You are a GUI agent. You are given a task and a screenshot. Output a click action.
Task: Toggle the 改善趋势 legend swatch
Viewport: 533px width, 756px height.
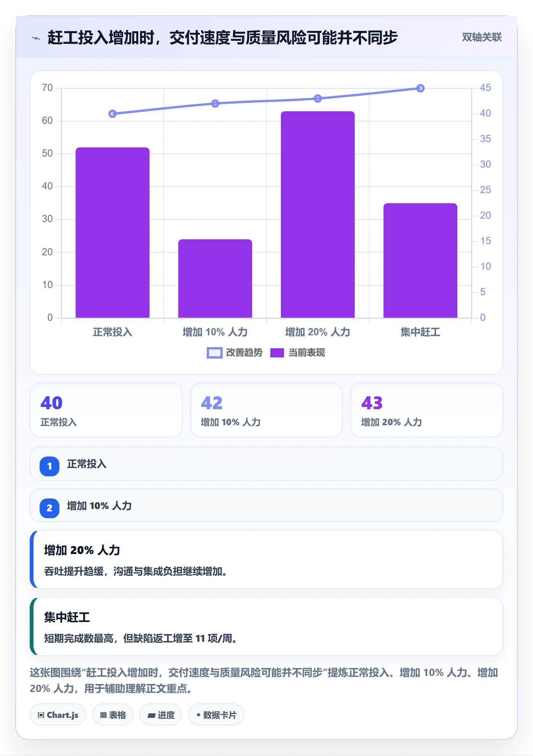pyautogui.click(x=214, y=353)
